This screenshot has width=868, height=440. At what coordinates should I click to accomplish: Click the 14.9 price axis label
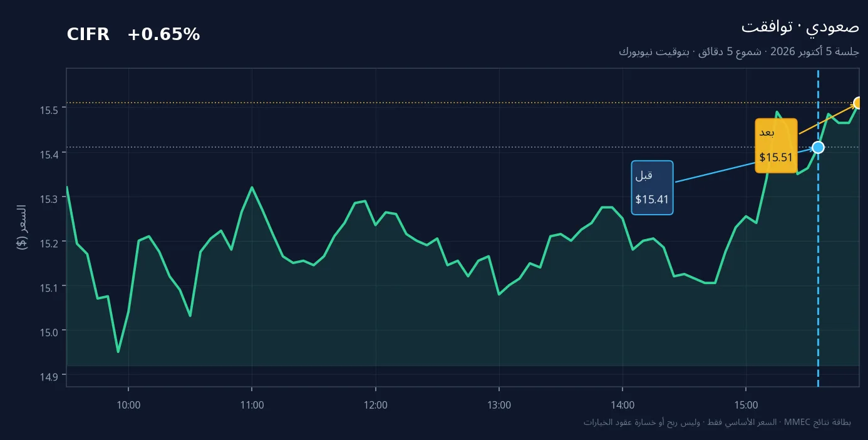(49, 376)
